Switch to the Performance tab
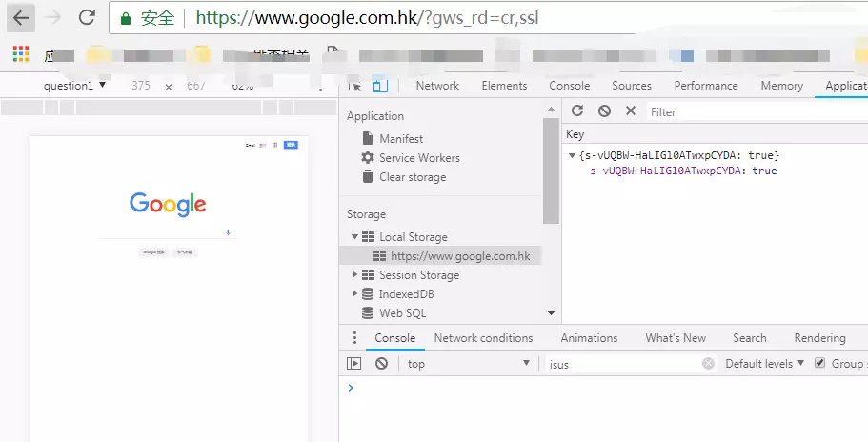868x442 pixels. 706,86
